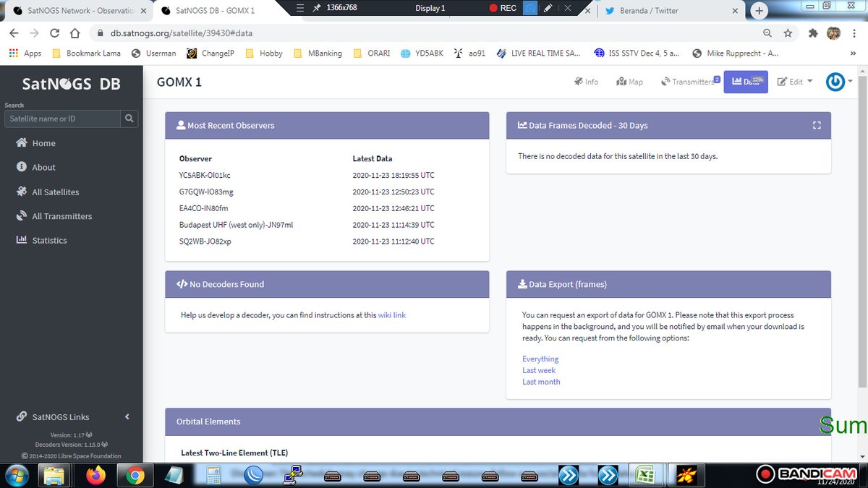Open the zoom magnifier icon in address bar
The image size is (868, 488).
(767, 33)
